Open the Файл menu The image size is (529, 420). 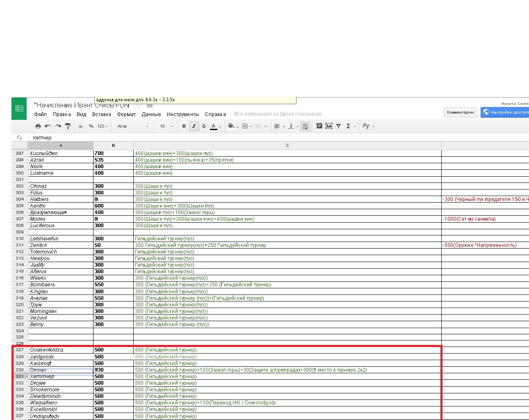coord(40,114)
